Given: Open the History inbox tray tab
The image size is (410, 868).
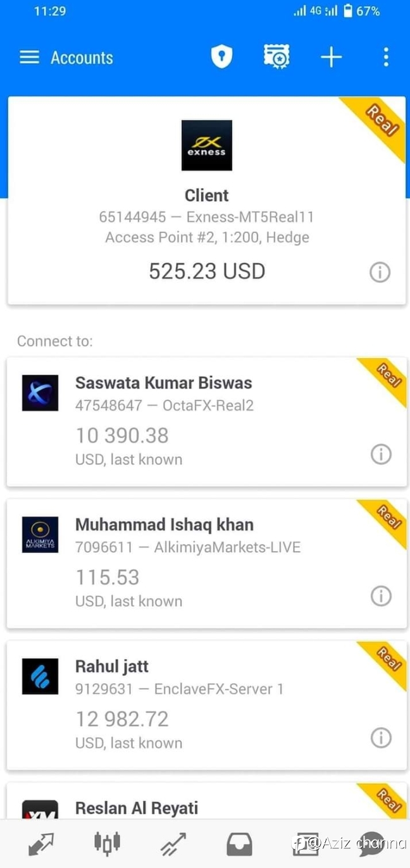Looking at the screenshot, I should [239, 844].
